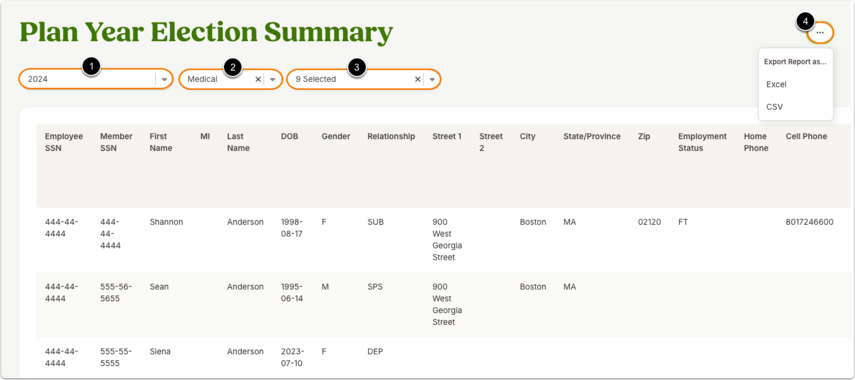The width and height of the screenshot is (855, 380).
Task: Click the State/Province column header
Action: coord(592,136)
